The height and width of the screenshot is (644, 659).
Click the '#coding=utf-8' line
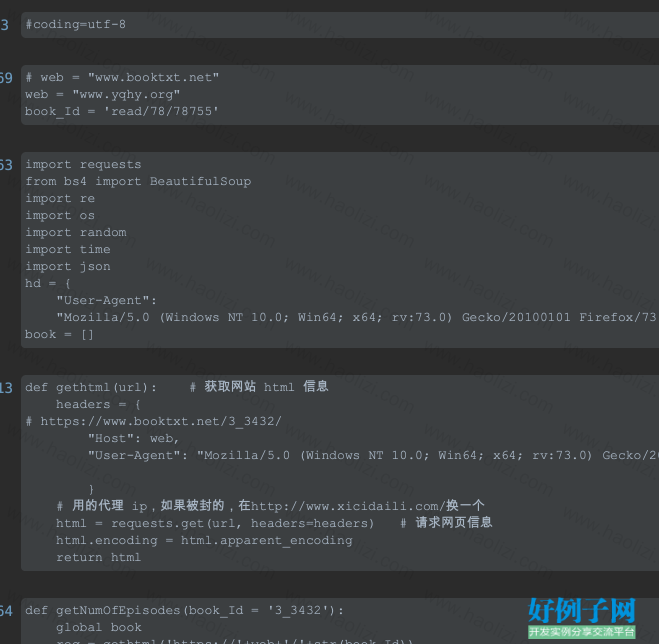pyautogui.click(x=75, y=24)
